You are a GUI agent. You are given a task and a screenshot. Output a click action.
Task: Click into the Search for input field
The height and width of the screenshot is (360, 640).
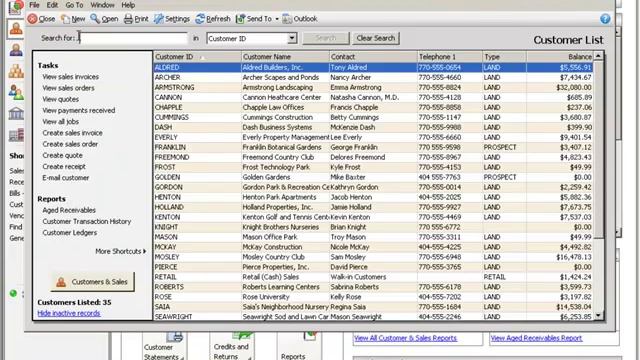pyautogui.click(x=133, y=38)
